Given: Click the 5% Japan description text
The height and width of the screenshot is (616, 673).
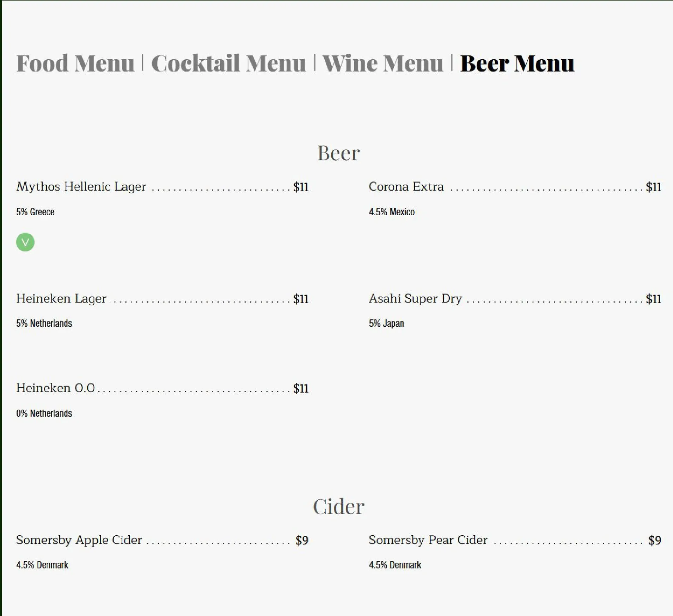Looking at the screenshot, I should (x=386, y=324).
